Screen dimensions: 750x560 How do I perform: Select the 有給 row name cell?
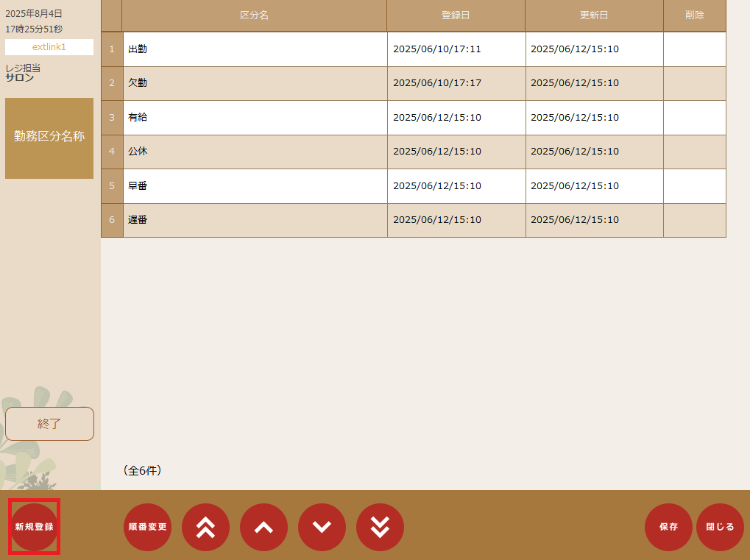(255, 118)
